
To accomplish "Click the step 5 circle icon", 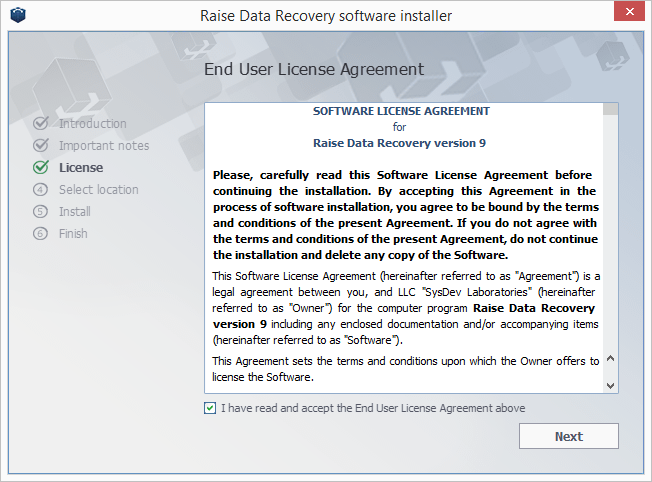I will tap(40, 212).
